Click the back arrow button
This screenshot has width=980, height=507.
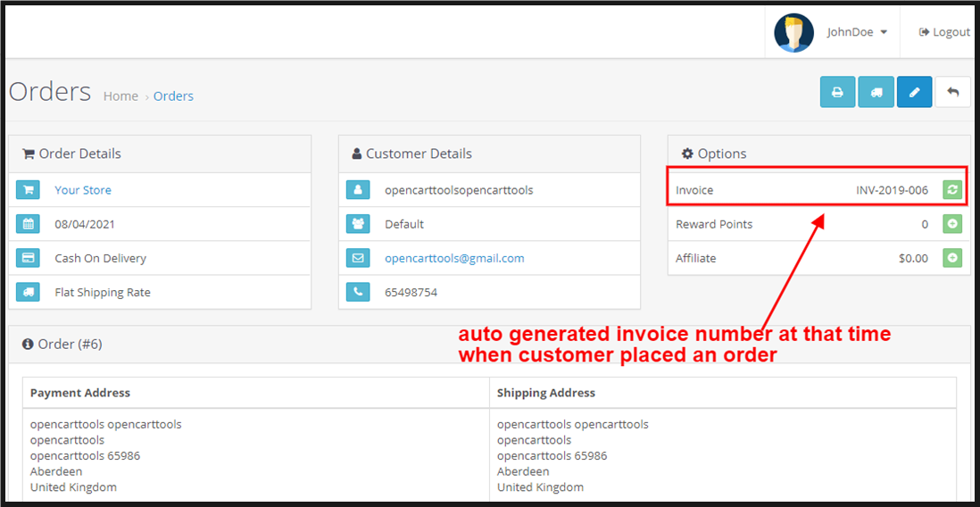(952, 92)
